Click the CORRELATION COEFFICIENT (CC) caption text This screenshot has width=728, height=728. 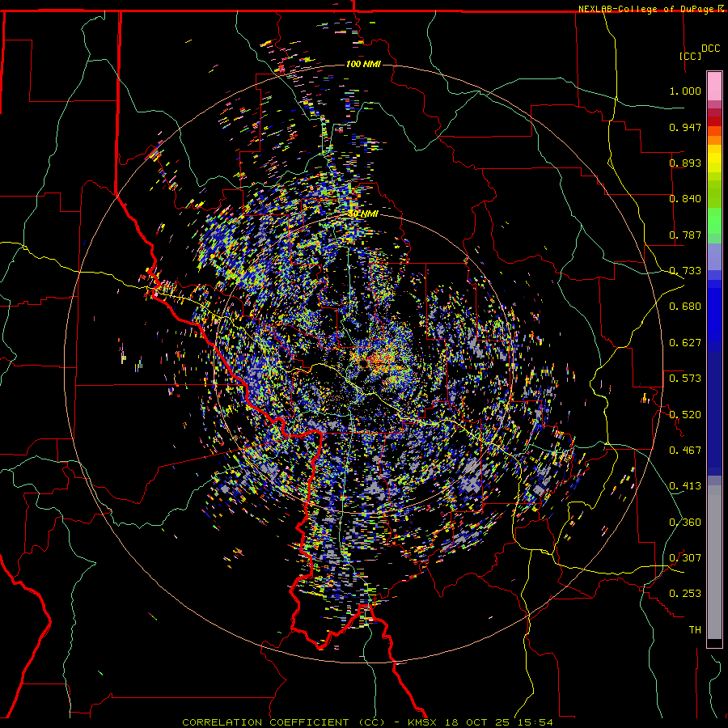tap(284, 722)
